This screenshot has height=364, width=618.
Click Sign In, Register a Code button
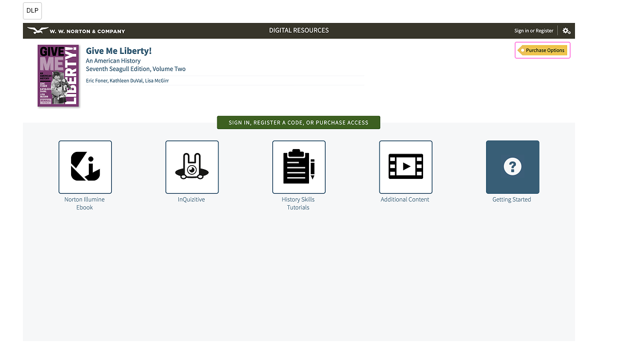pyautogui.click(x=298, y=123)
